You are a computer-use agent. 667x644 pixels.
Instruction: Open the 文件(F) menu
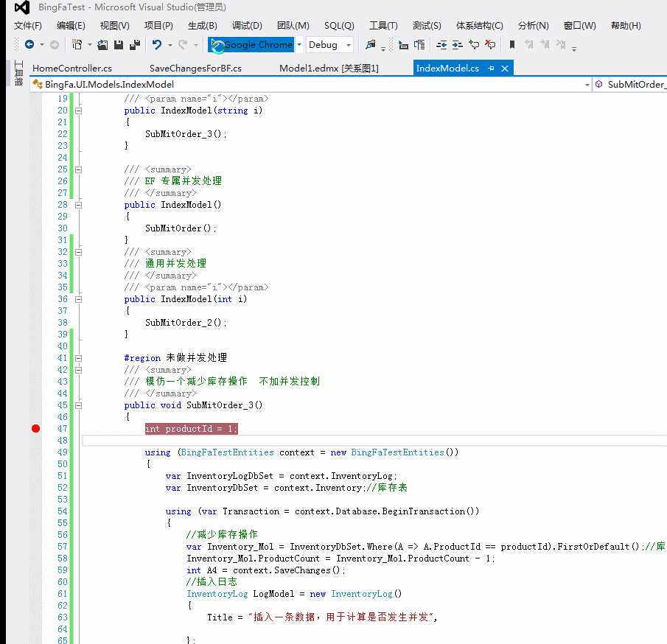click(x=28, y=26)
